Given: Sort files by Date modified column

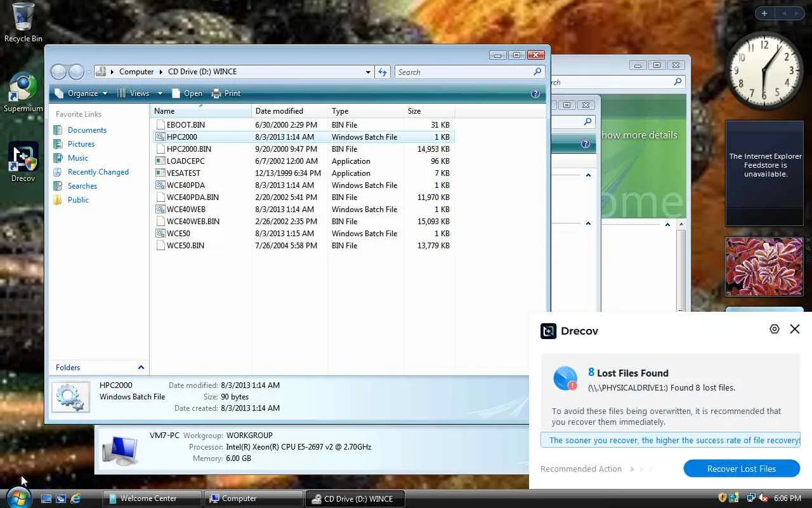Looking at the screenshot, I should [x=290, y=111].
